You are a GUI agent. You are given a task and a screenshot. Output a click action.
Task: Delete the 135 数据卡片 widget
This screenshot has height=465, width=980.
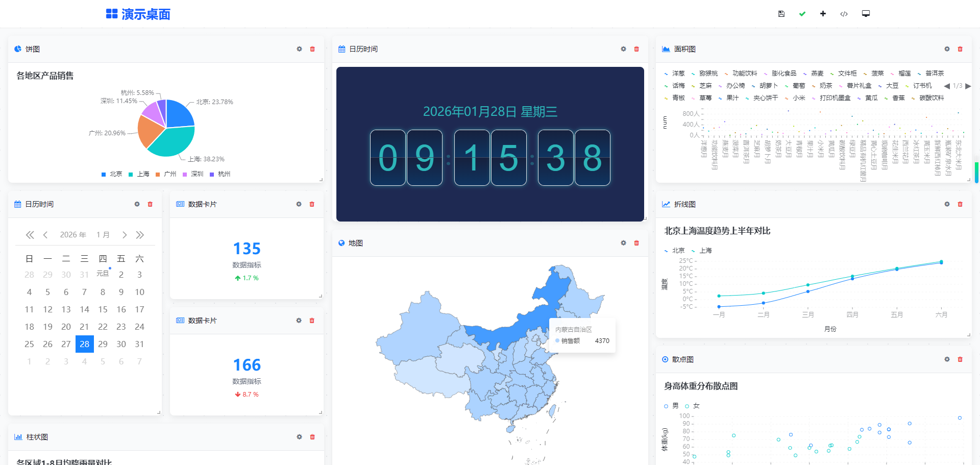(312, 204)
